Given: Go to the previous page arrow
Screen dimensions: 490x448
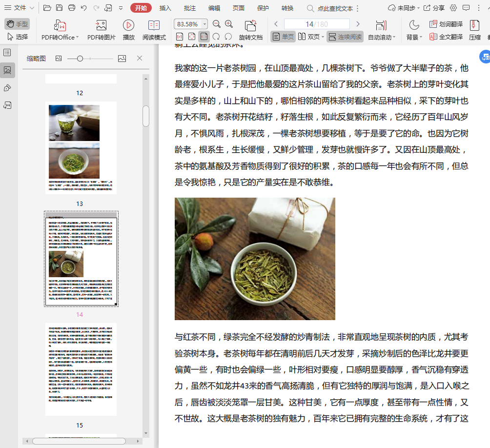Looking at the screenshot, I should click(x=276, y=24).
